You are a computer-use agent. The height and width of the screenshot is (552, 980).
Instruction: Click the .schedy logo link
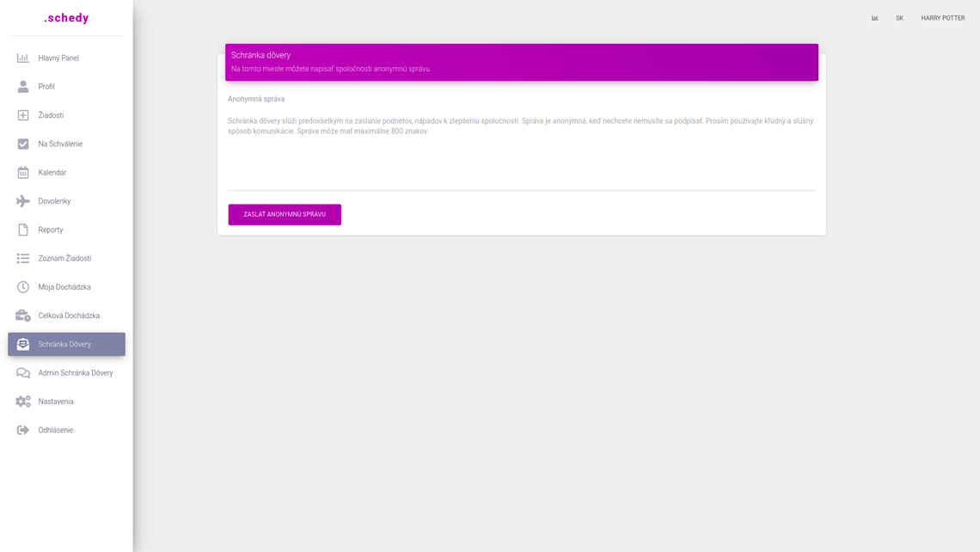66,18
